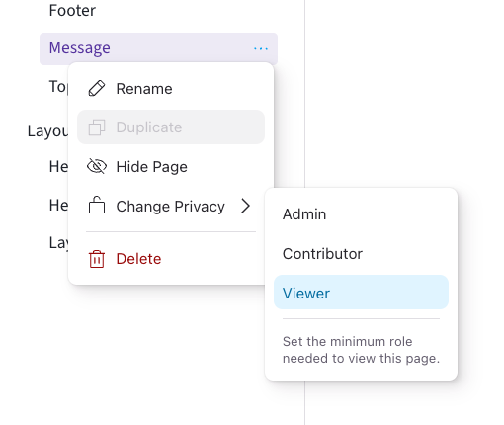The height and width of the screenshot is (425, 504).
Task: Open the Footer page in sidebar
Action: click(72, 10)
